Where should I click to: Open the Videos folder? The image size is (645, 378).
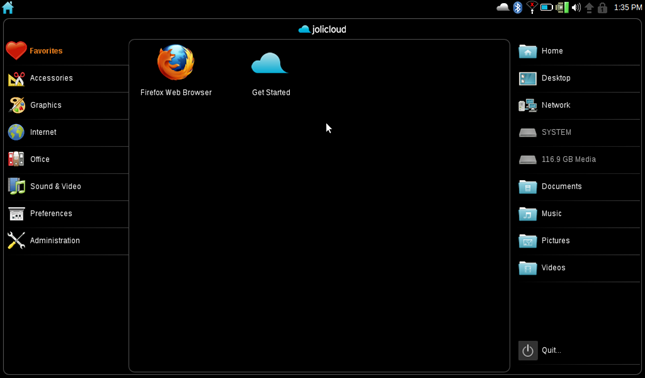point(578,268)
